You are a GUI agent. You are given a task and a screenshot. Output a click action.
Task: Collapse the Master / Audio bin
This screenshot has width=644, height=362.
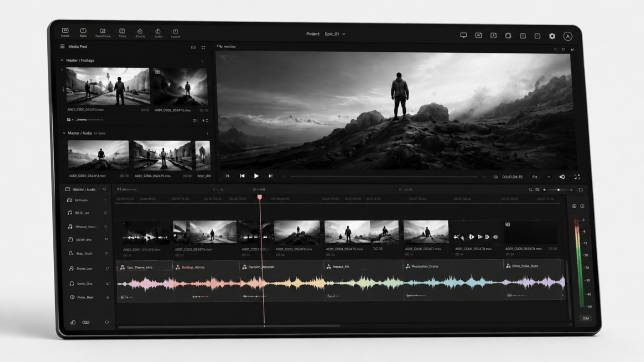(x=64, y=133)
